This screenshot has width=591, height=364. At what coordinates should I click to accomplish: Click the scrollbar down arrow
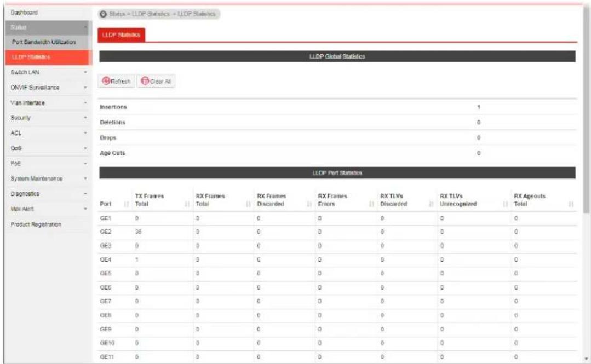coord(586,359)
